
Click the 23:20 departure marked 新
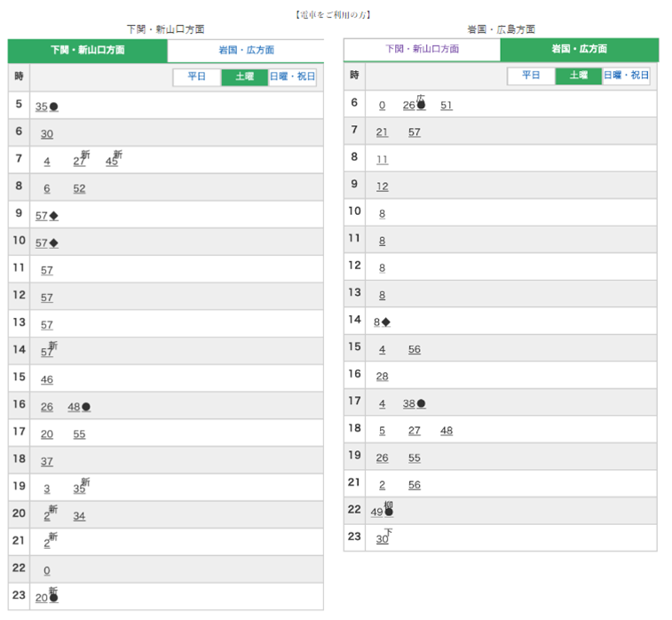click(42, 599)
